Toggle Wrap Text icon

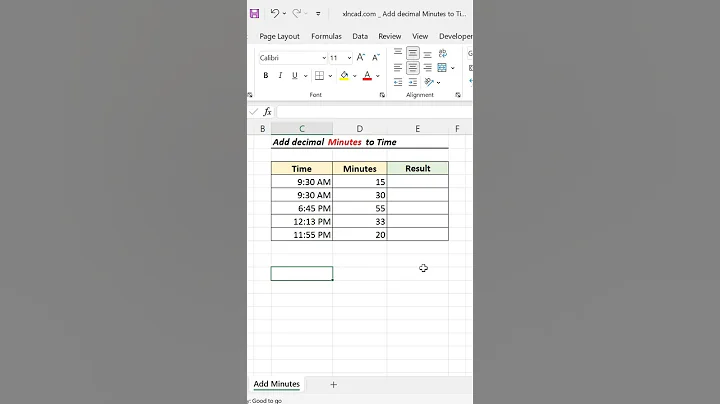click(x=443, y=53)
